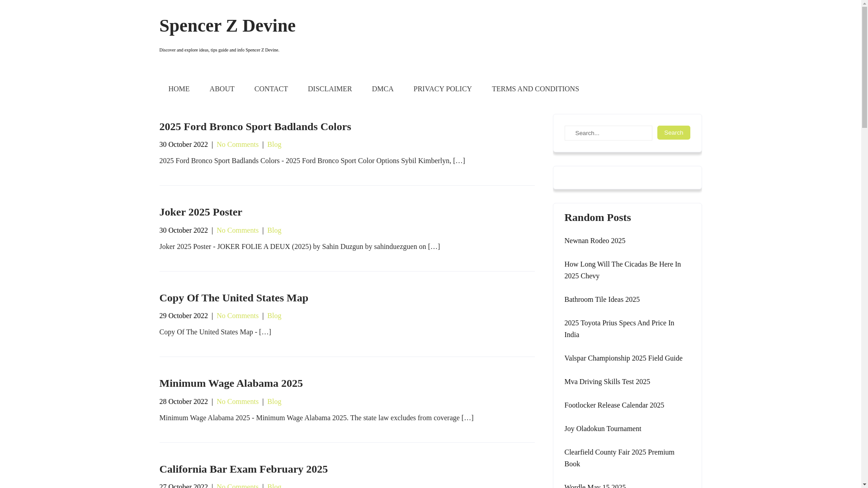Screen dimensions: 868x488
Task: Open Footlocker Release Calendar 2025 post
Action: [614, 405]
